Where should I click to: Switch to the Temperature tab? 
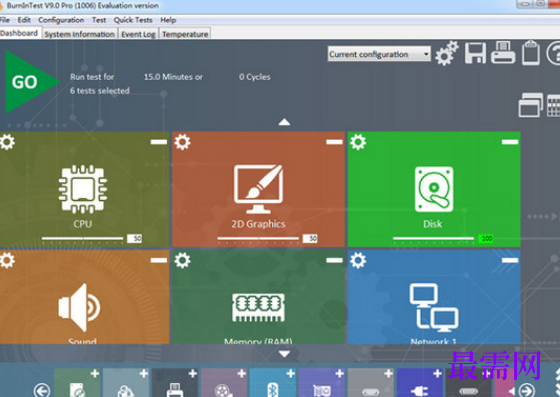185,34
